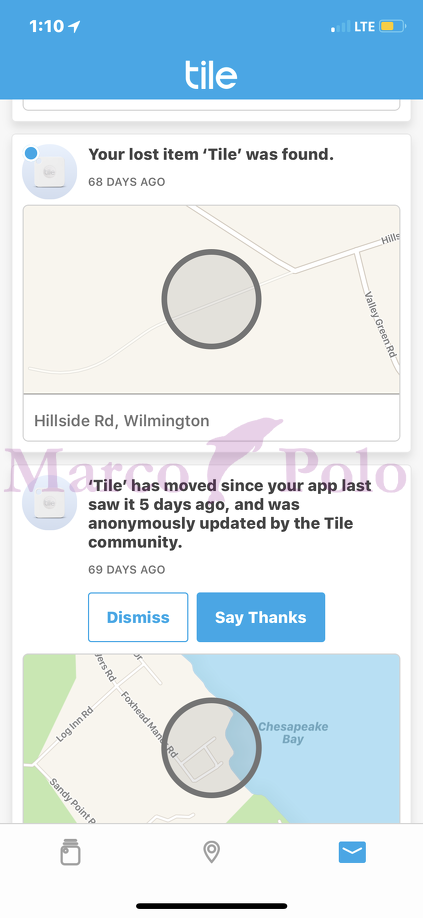Tap the home indicator bar at bottom
This screenshot has width=423, height=918.
[x=211, y=906]
